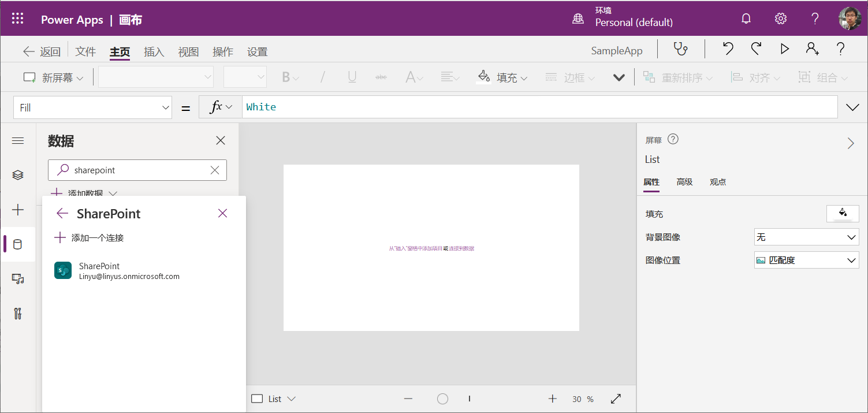Image resolution: width=868 pixels, height=413 pixels.
Task: Click 添加一个连接 to add a connection
Action: point(89,237)
